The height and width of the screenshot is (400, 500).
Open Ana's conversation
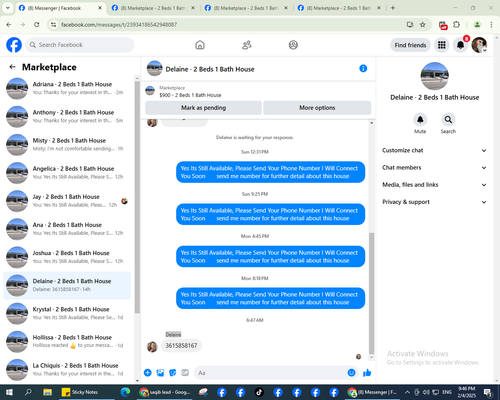click(x=67, y=229)
